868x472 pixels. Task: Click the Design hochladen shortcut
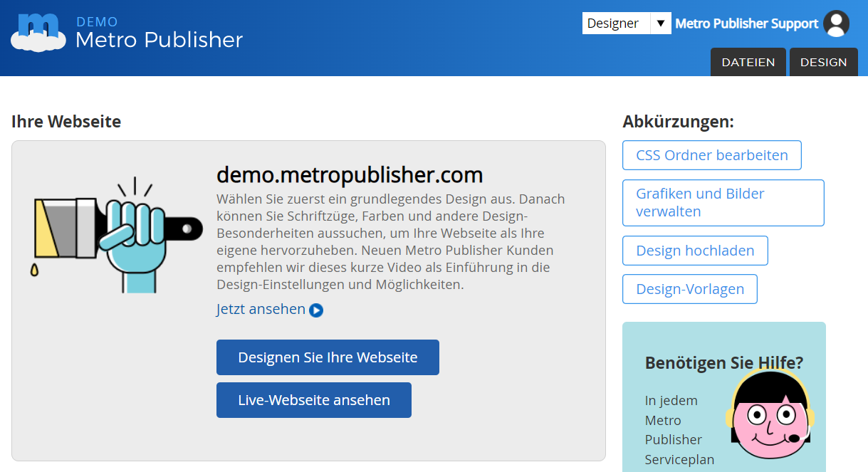(695, 251)
